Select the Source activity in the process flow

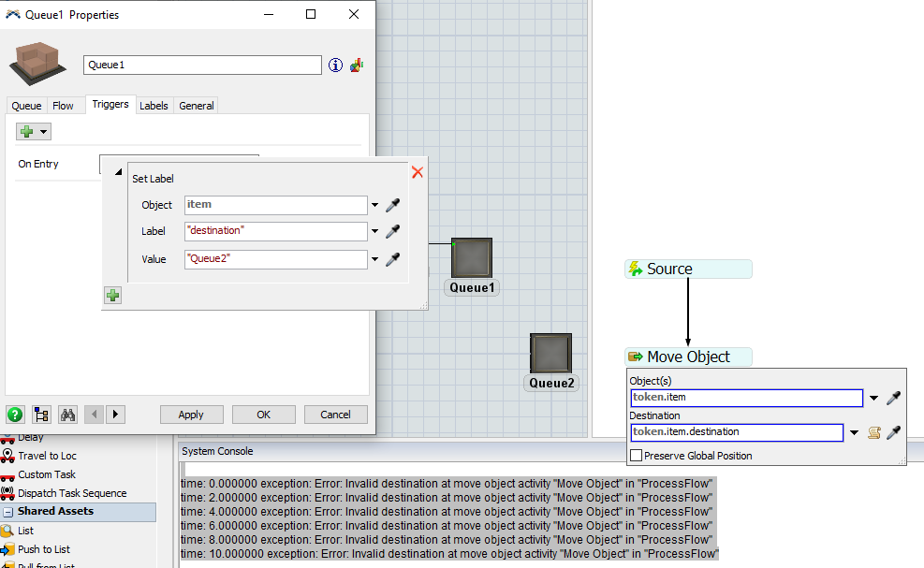click(x=688, y=269)
